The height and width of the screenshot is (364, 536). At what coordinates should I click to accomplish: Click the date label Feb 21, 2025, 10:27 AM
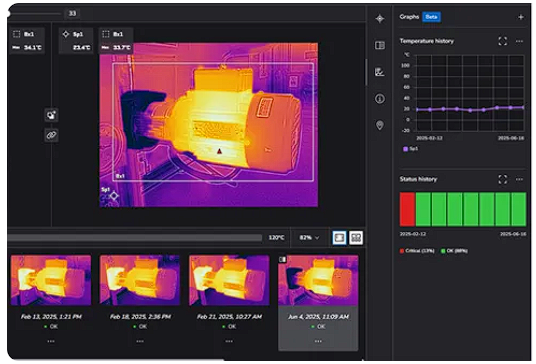pos(229,317)
